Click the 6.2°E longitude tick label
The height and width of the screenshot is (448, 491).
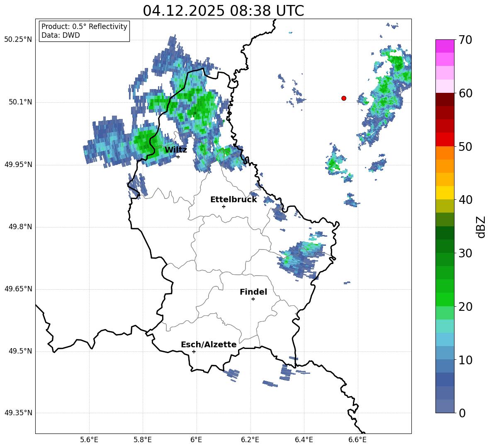(250, 440)
